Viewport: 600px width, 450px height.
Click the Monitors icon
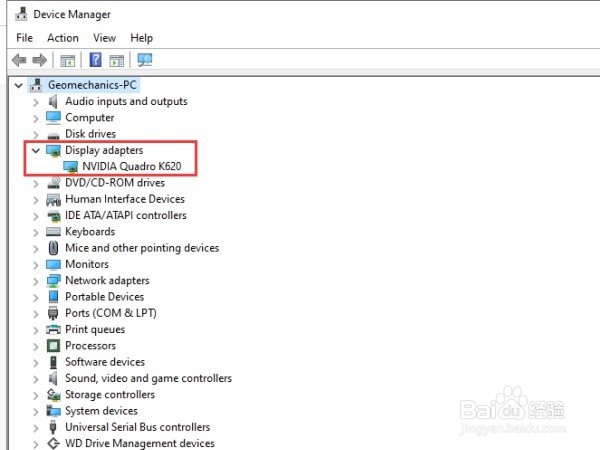pos(53,264)
